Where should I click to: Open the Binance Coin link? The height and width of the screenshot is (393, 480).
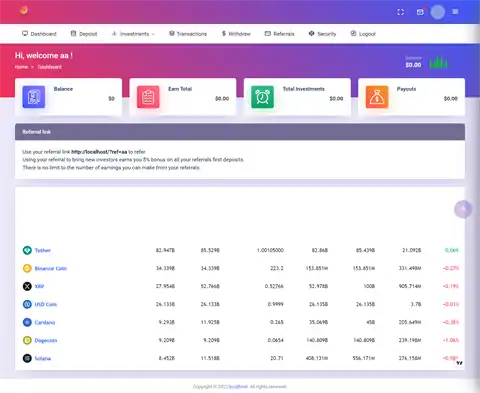click(x=51, y=268)
